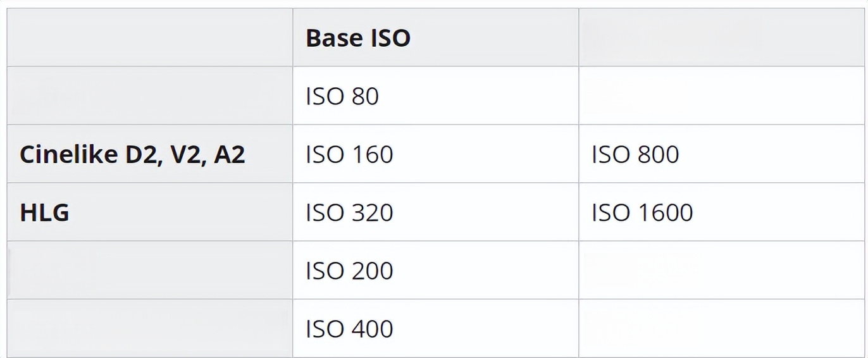Image resolution: width=868 pixels, height=358 pixels.
Task: Select the blank row label beside ISO 400
Action: click(x=150, y=328)
